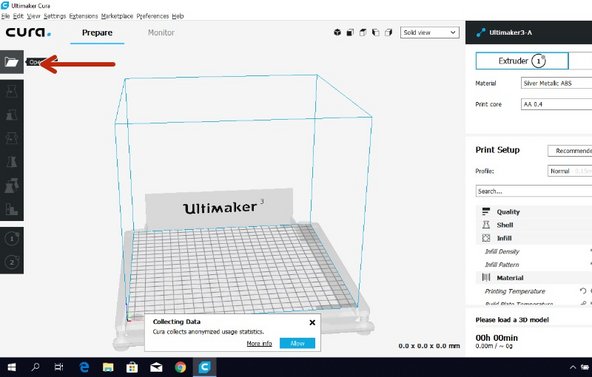Click the Cura app icon in taskbar
The height and width of the screenshot is (377, 592).
[204, 367]
